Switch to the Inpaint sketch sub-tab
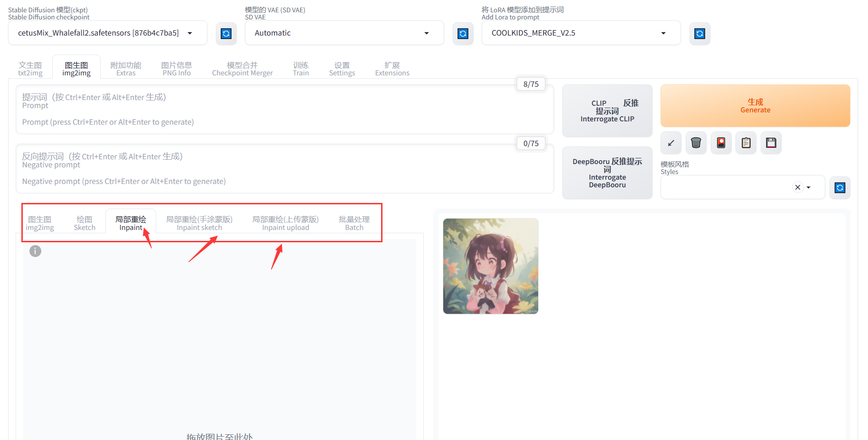 click(199, 223)
